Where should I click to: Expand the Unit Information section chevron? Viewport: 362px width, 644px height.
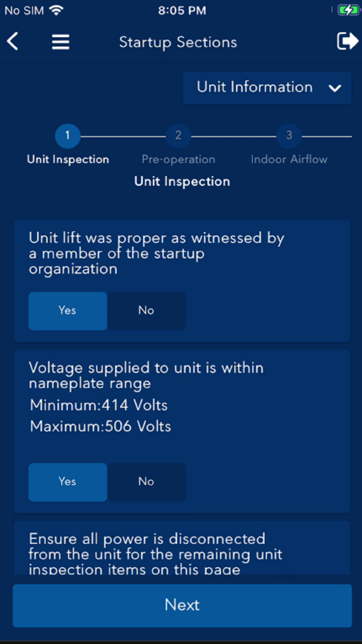click(x=335, y=87)
